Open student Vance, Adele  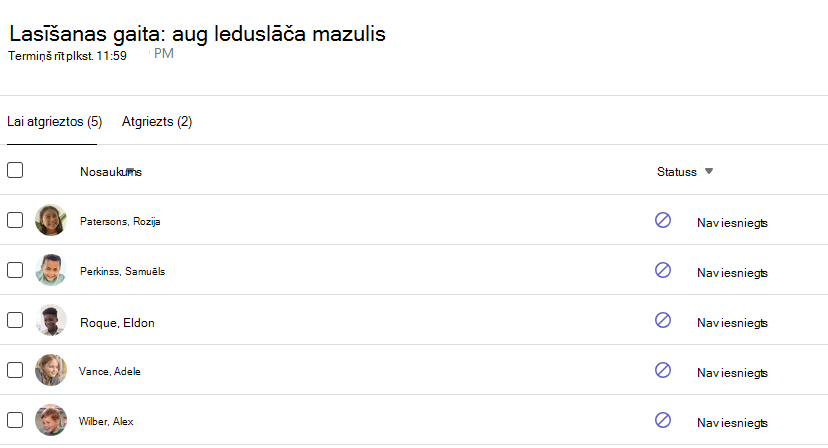click(110, 371)
